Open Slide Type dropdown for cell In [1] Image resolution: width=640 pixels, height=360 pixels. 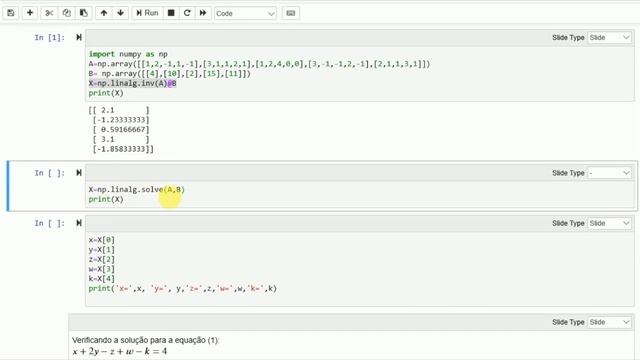tap(610, 38)
